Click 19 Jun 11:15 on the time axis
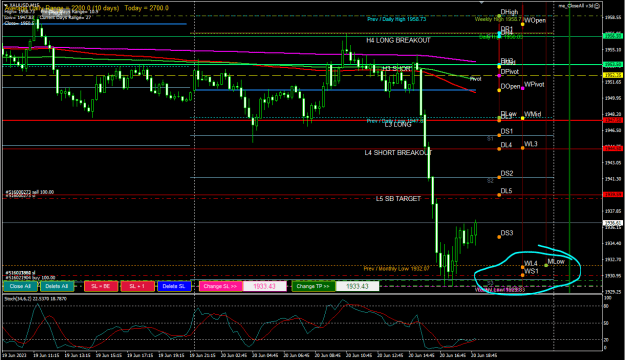This screenshot has width=625, height=360. (46, 355)
